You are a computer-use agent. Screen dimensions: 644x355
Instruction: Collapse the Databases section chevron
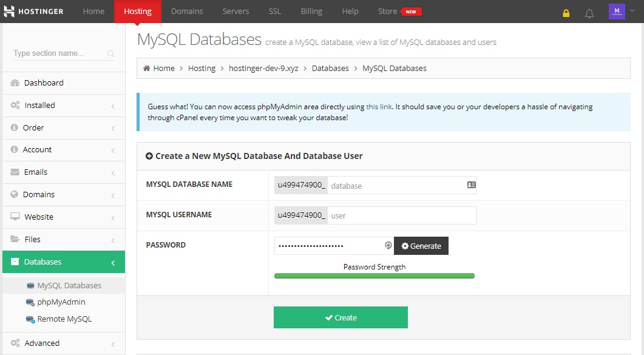(113, 263)
